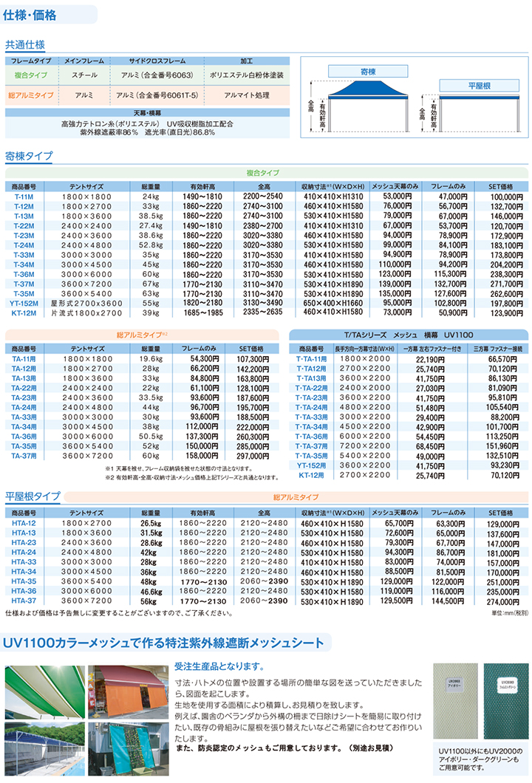The height and width of the screenshot is (783, 532).
Task: Click the 平屋根タイプ section heading
Action: 33,496
